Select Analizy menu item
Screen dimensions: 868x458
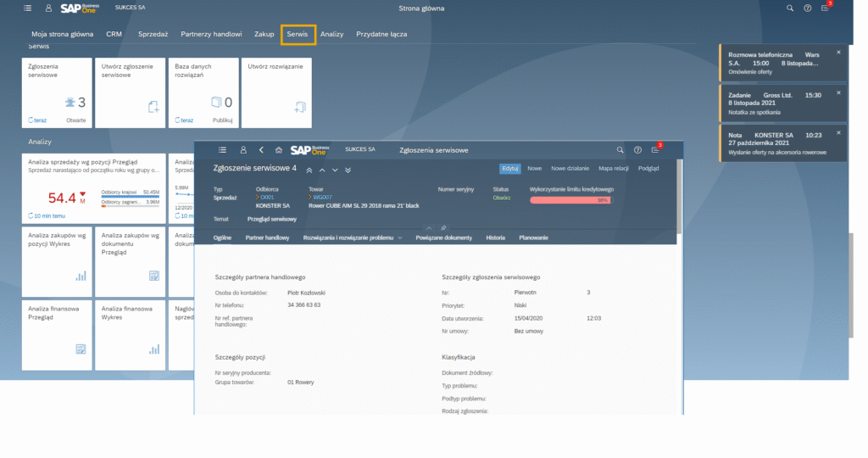(x=331, y=34)
